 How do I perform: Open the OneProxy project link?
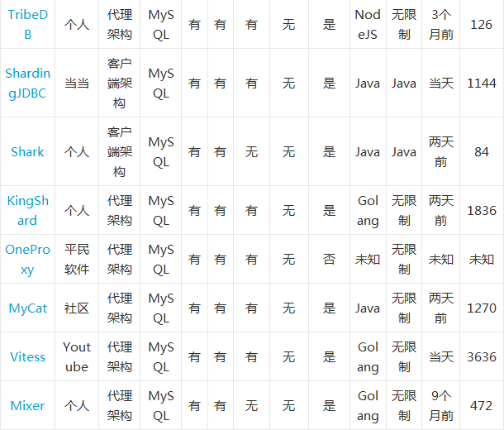[27, 259]
